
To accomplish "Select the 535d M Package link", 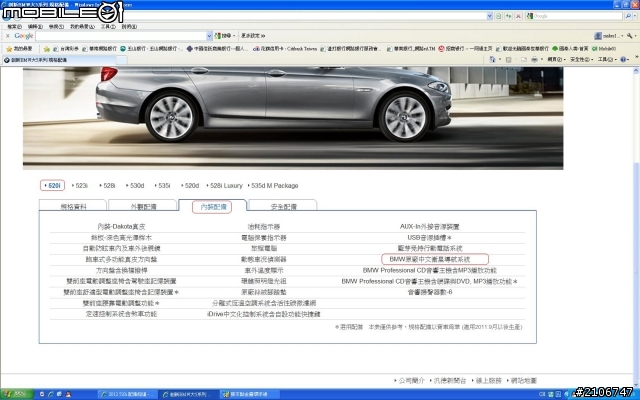I will 273,185.
